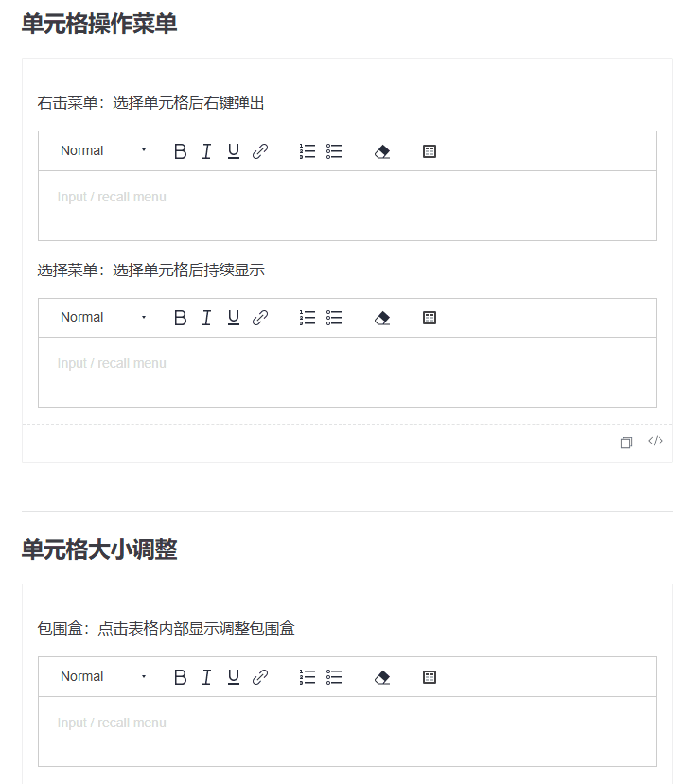
Task: Toggle Underline in the select-menu editor
Action: pos(233,318)
